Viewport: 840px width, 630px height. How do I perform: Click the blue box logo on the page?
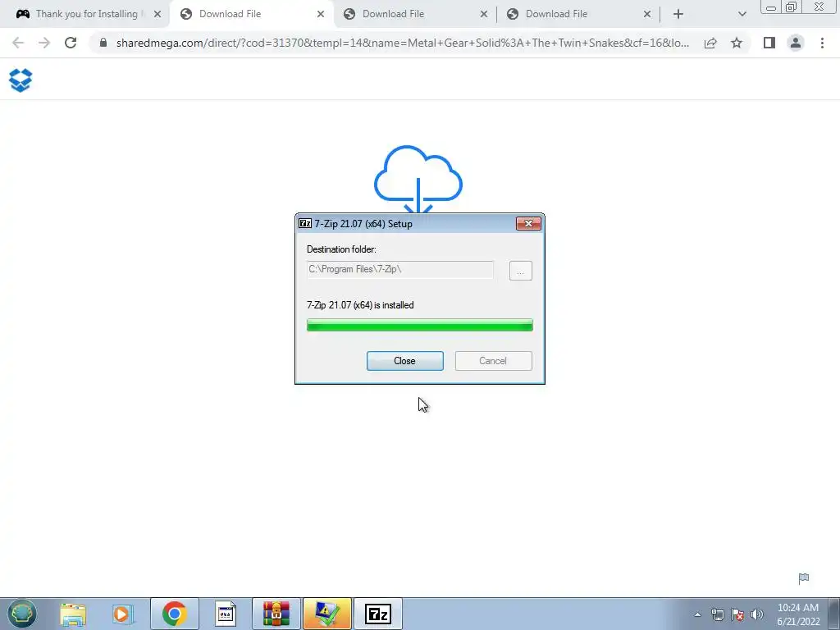(x=21, y=80)
